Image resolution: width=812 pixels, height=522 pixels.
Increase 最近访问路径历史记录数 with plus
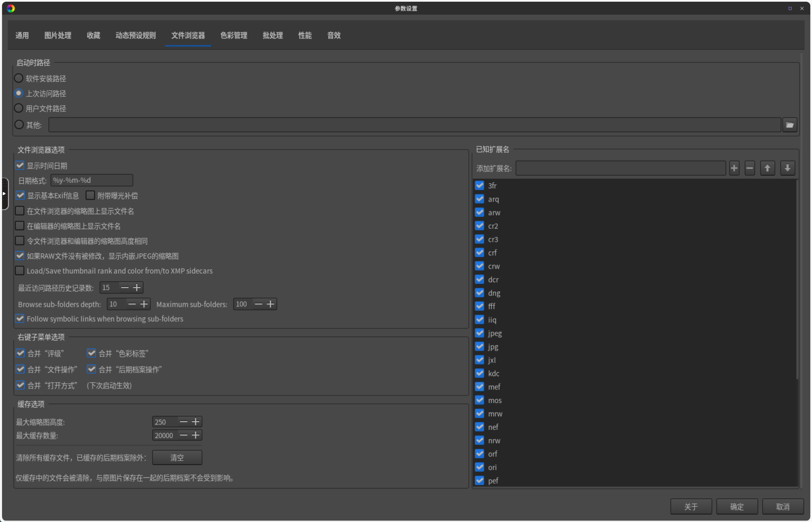137,287
